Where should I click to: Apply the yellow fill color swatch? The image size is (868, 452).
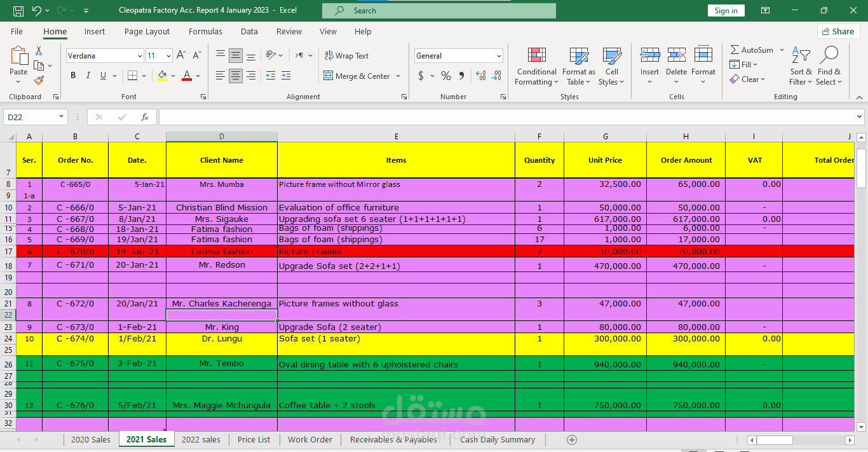[x=162, y=76]
